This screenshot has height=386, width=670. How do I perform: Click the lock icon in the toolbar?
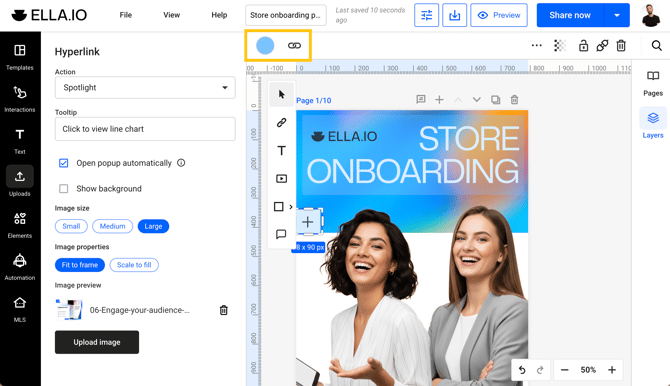pos(583,45)
